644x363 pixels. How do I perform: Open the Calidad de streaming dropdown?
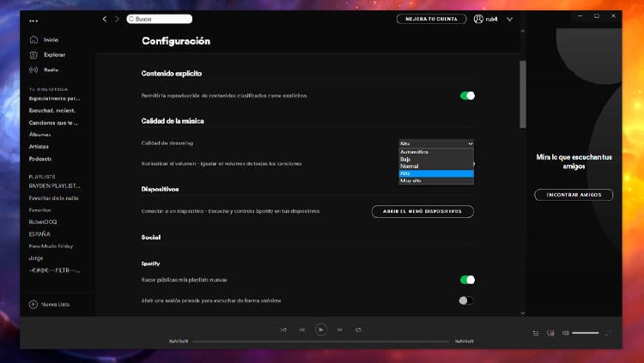436,143
